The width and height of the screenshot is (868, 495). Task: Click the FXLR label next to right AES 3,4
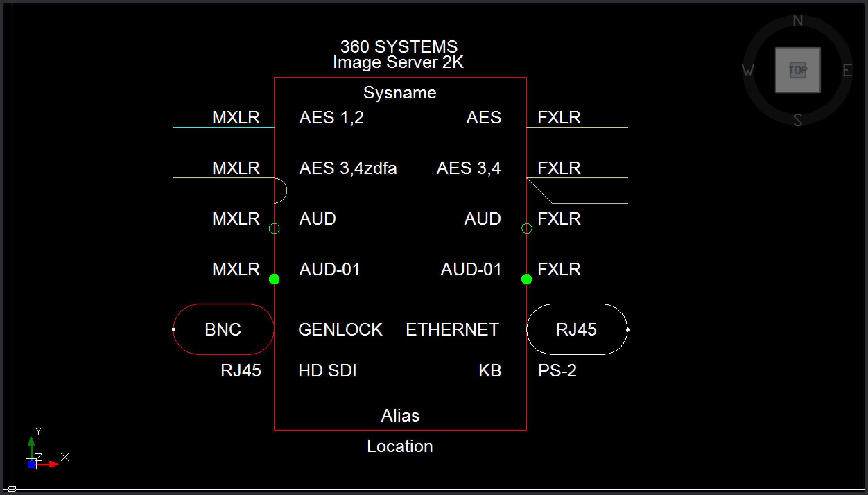[559, 168]
